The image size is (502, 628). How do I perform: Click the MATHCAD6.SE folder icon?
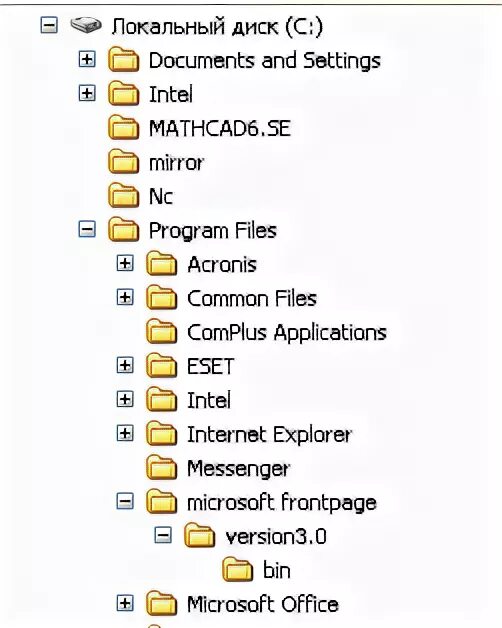(124, 128)
